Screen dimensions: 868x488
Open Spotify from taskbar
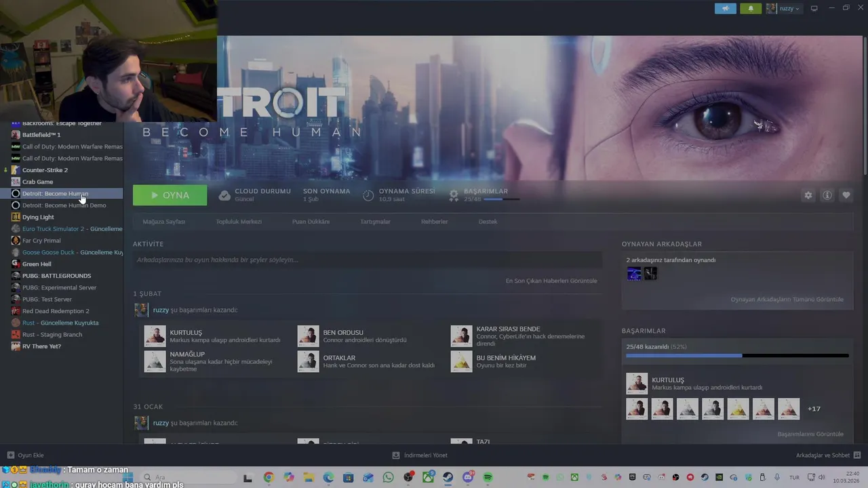[x=488, y=477]
